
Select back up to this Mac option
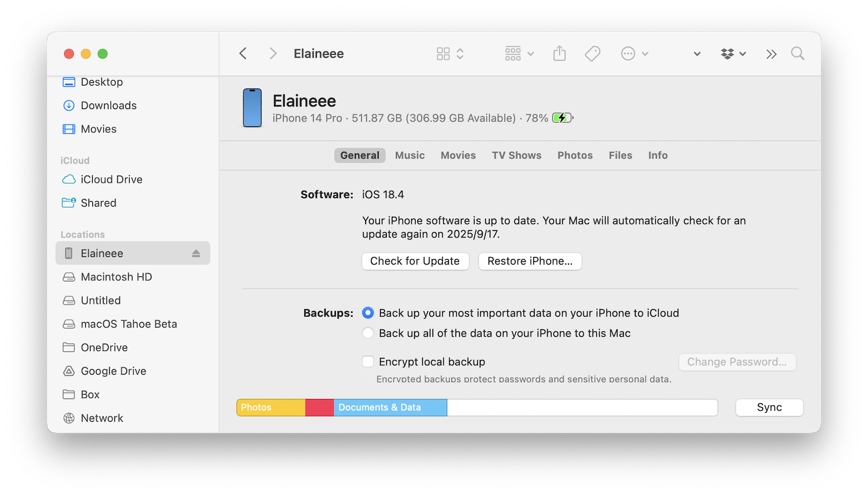pos(368,333)
